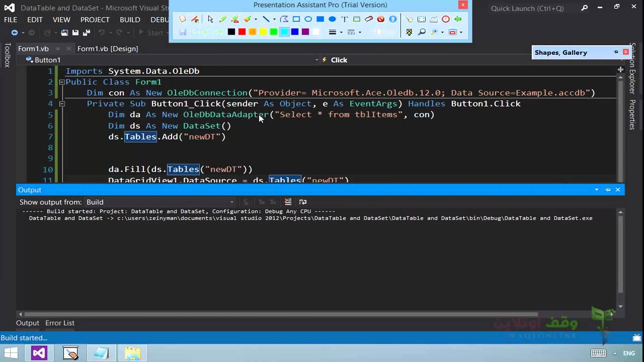
Task: Select the hollow ellipse shape tool
Action: [x=308, y=19]
